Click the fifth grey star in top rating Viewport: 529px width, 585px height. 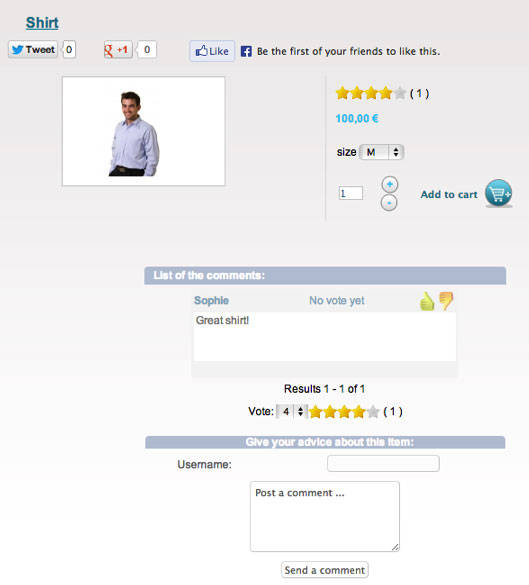point(400,93)
